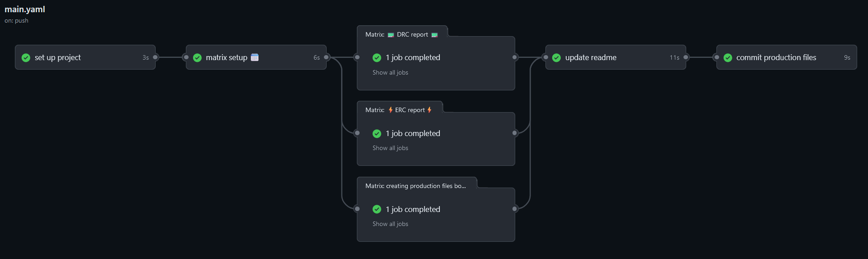Select the Matrix: DRC report tab header
868x259 pixels.
[402, 34]
